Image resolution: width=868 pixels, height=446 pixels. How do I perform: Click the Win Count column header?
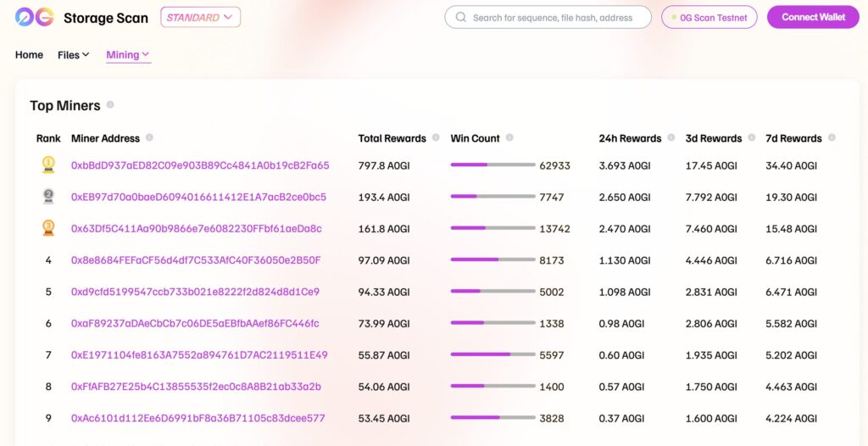click(475, 138)
